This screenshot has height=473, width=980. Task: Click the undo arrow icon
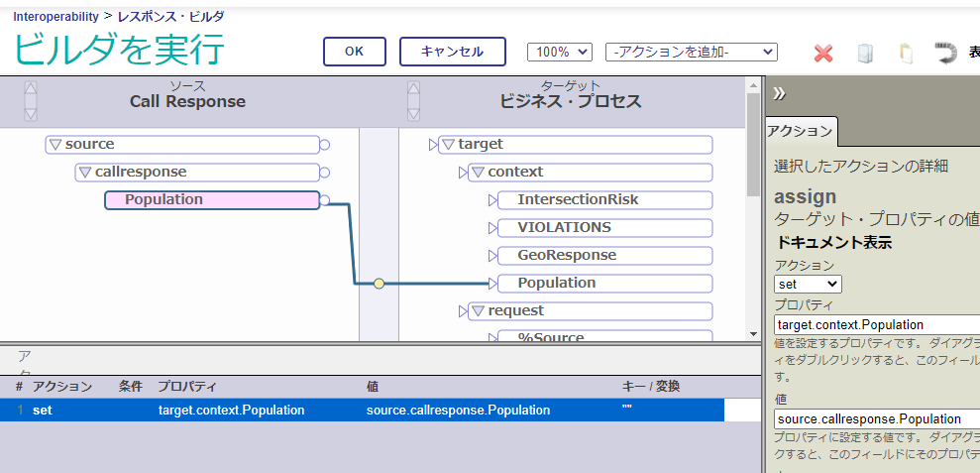point(946,54)
